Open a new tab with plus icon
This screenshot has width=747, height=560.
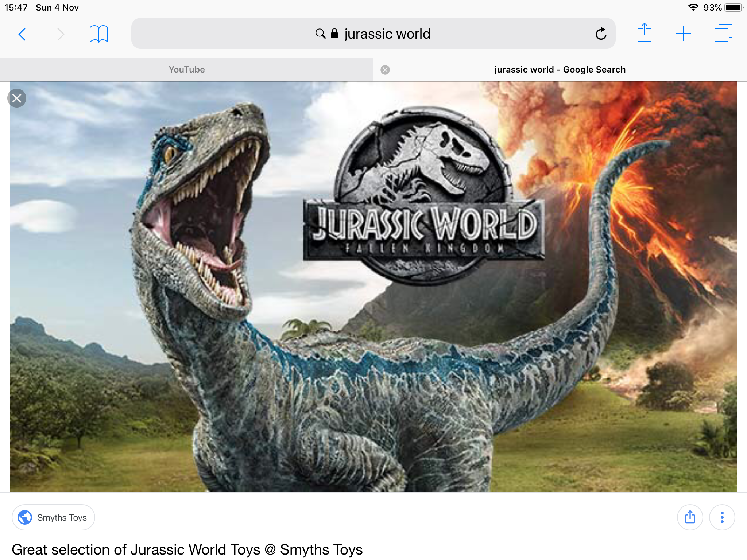[x=683, y=34]
